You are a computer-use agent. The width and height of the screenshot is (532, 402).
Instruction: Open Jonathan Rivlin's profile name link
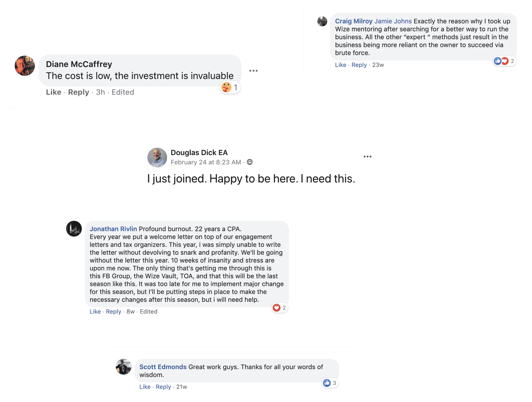[113, 229]
